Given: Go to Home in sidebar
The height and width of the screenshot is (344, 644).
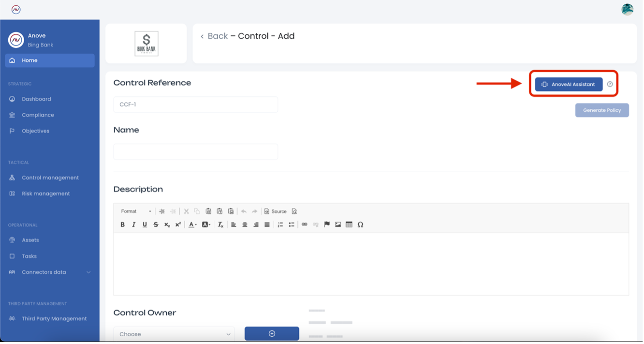Looking at the screenshot, I should 50,60.
